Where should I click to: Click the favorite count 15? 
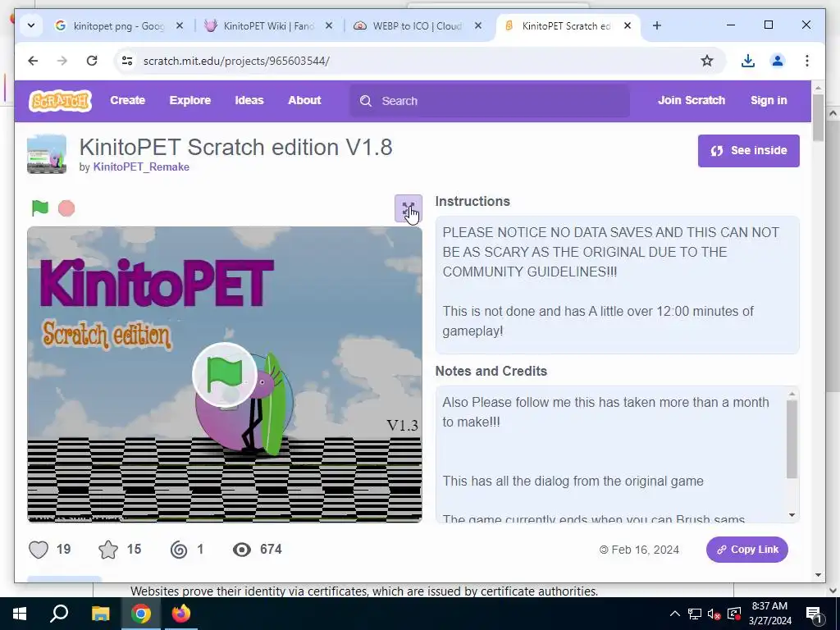(x=134, y=549)
